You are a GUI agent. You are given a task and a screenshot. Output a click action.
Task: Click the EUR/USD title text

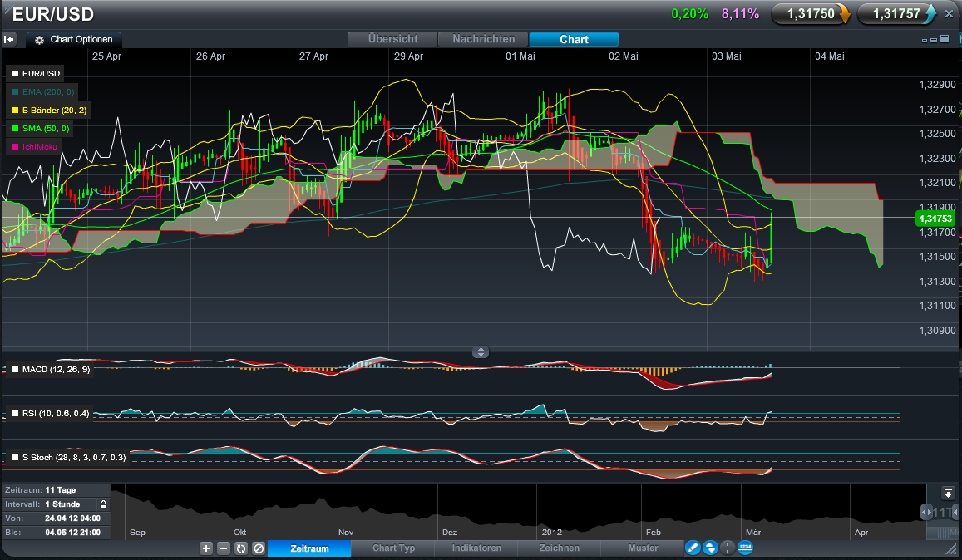coord(53,15)
